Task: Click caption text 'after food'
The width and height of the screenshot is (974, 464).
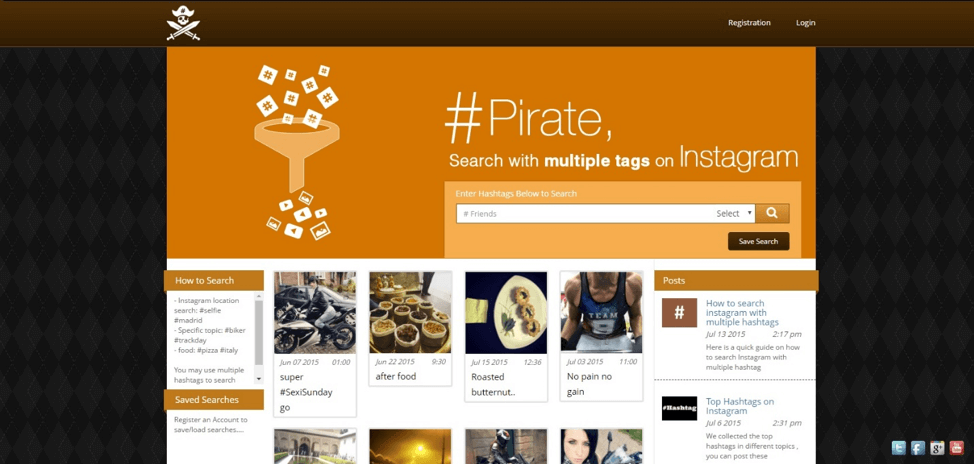Action: click(396, 376)
